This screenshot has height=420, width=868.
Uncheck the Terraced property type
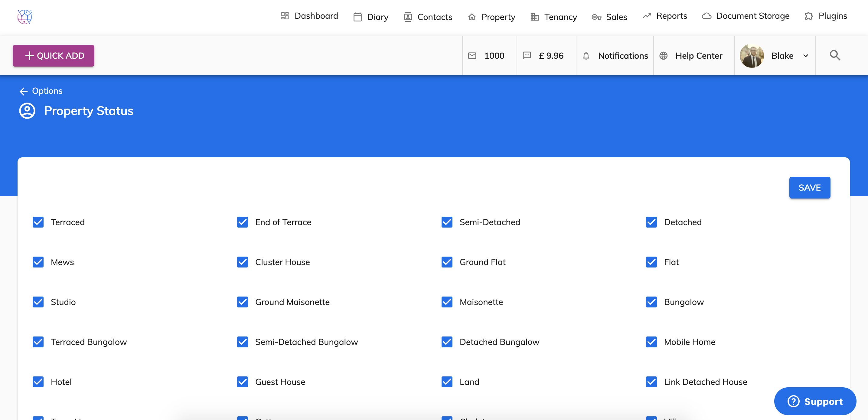coord(38,222)
